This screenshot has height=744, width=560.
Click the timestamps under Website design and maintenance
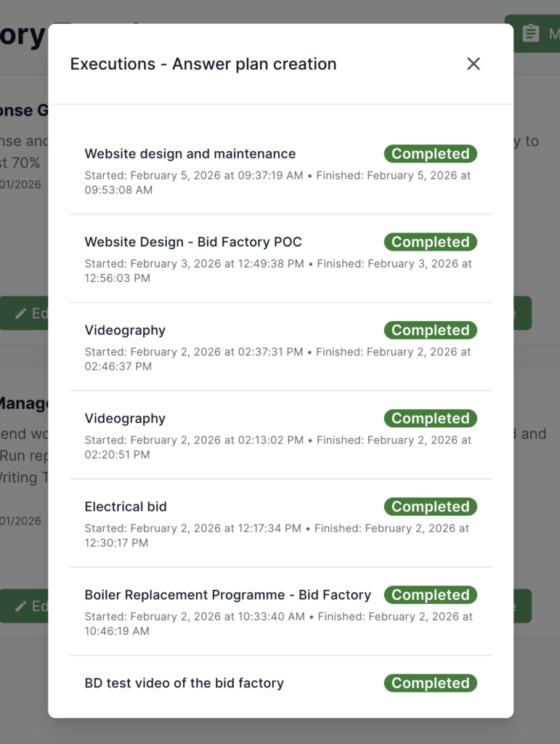[277, 182]
